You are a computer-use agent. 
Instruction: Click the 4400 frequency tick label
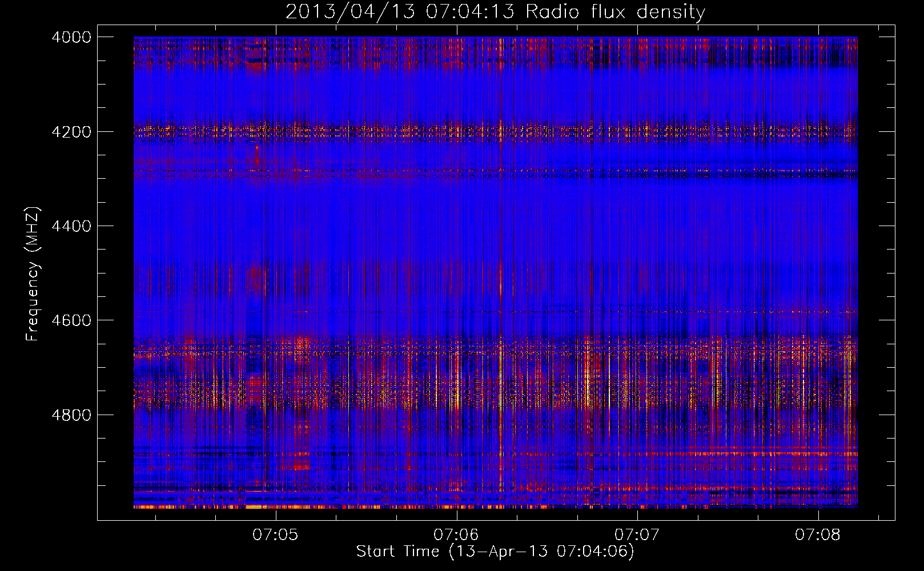(71, 226)
